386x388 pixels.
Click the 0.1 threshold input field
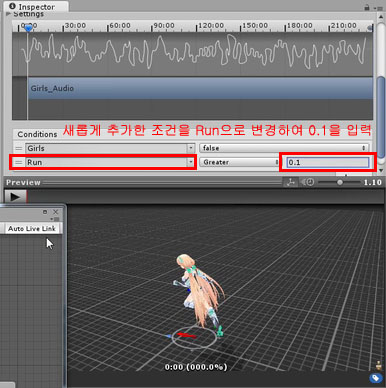point(328,162)
